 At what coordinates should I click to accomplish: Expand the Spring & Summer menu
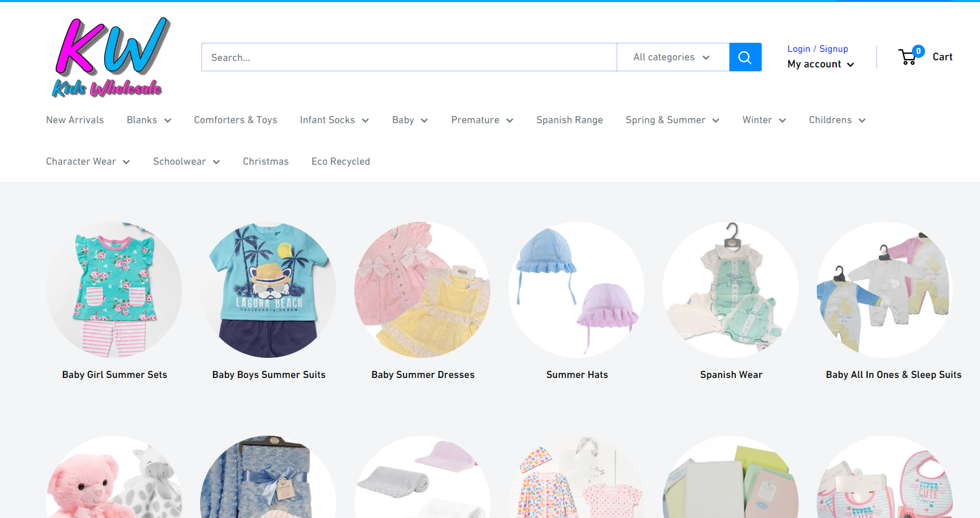coord(672,120)
